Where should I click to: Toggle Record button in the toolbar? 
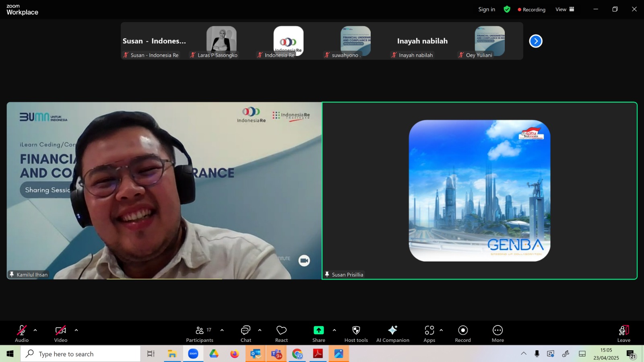pyautogui.click(x=463, y=334)
